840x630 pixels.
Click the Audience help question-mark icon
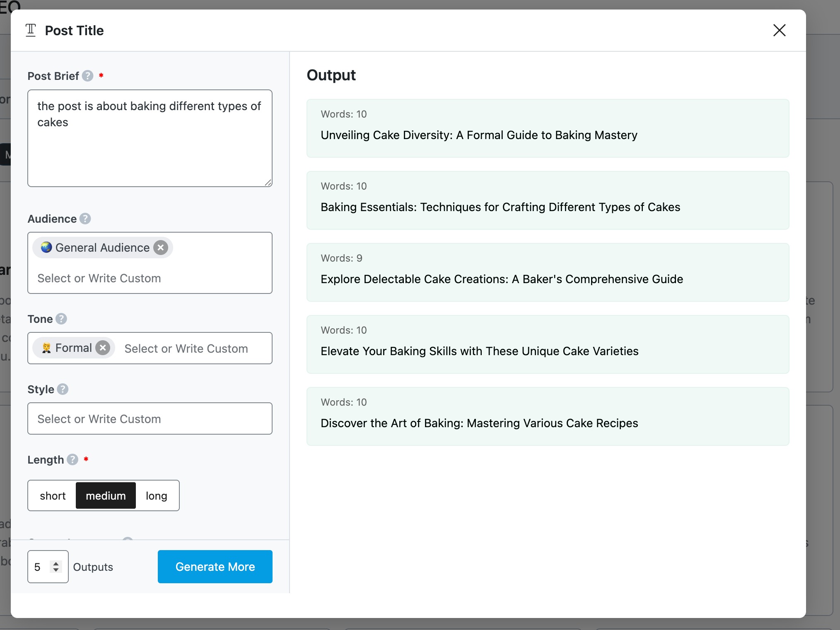tap(85, 219)
